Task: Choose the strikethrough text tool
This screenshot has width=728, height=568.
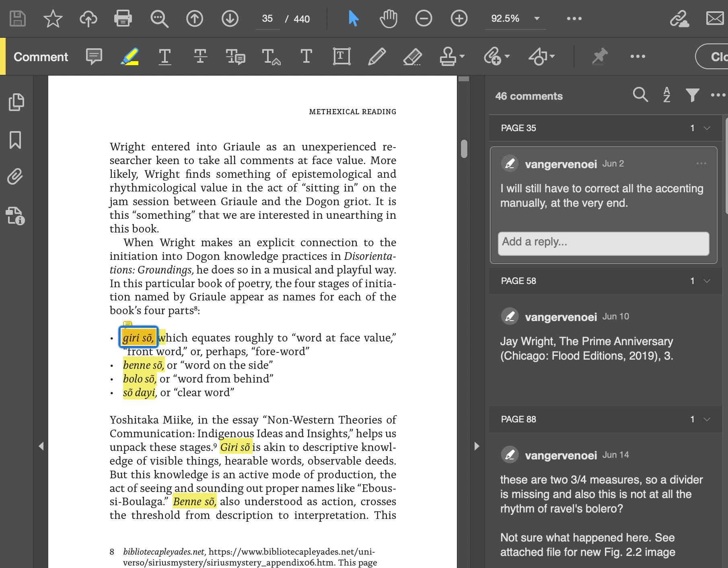Action: [x=200, y=57]
